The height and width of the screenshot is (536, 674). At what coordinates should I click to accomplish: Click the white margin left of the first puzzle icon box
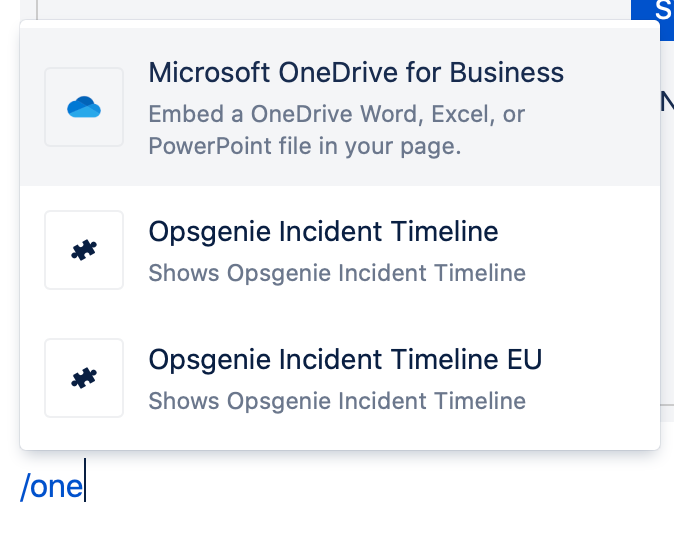32,250
